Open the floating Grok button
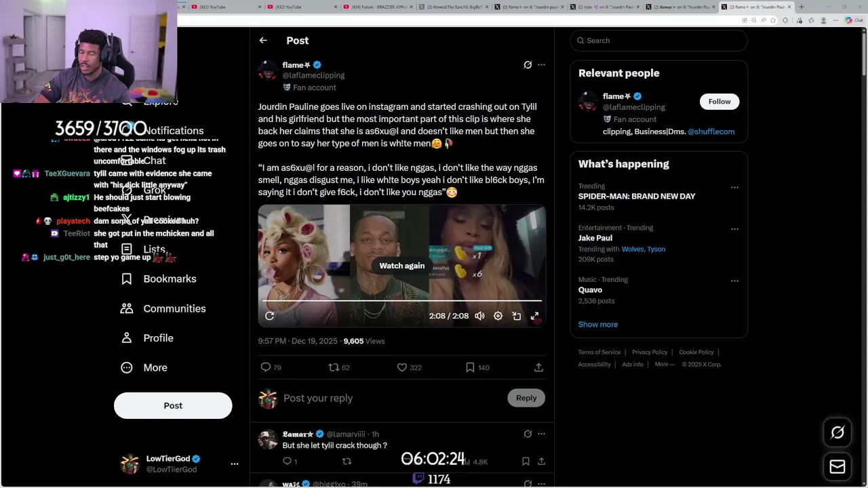 tap(837, 432)
